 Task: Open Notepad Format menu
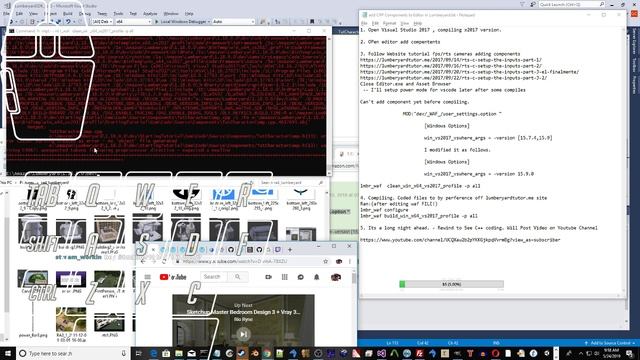(389, 23)
